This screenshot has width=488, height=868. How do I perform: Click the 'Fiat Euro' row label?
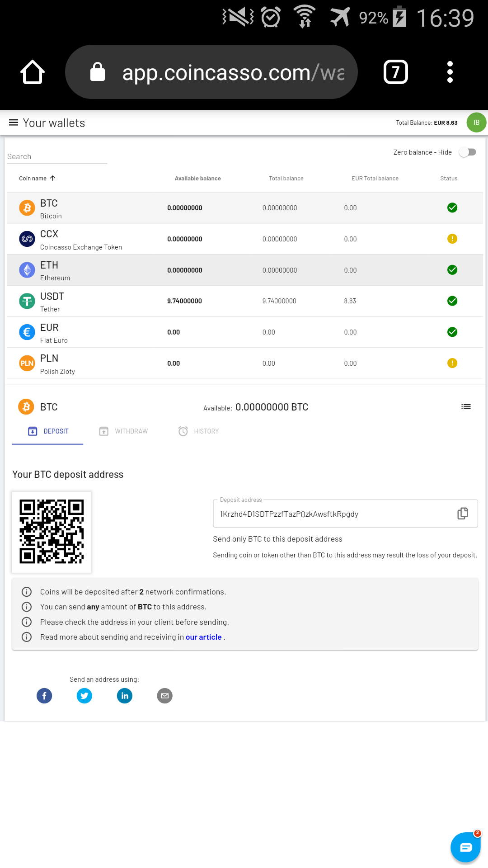pyautogui.click(x=54, y=340)
